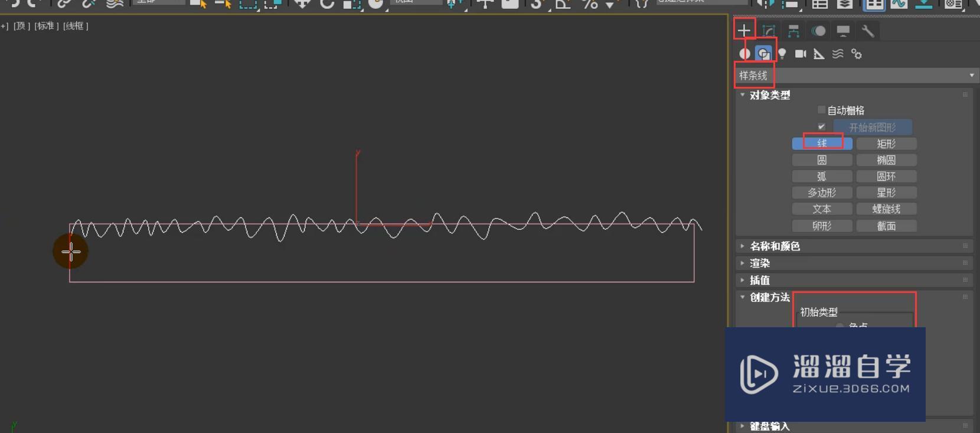
Task: Open the 线框 viewport display menu
Action: pyautogui.click(x=76, y=26)
